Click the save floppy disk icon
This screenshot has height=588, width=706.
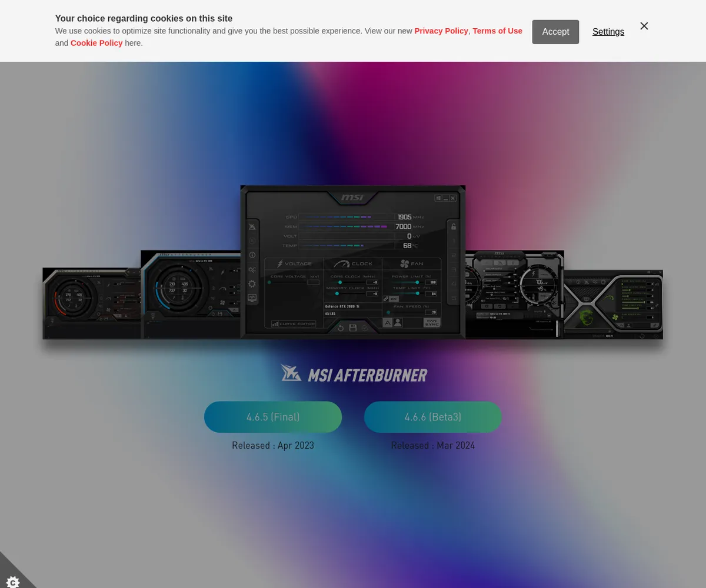coord(353,328)
